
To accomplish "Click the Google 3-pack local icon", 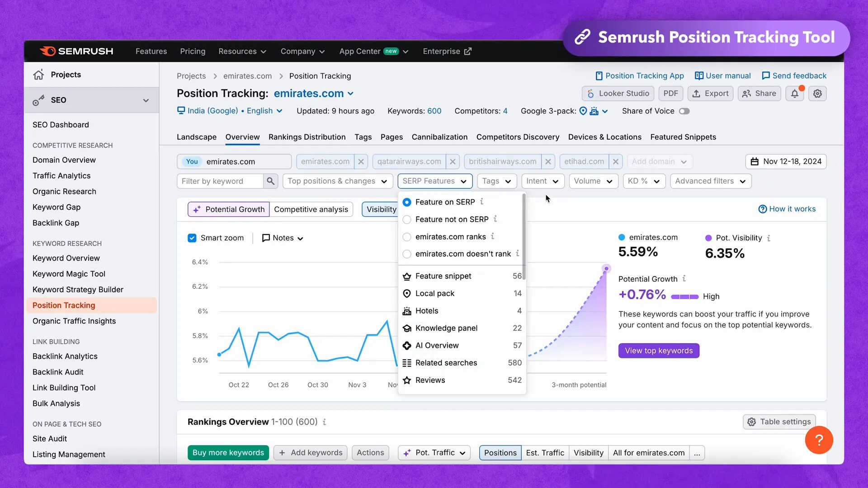I will coord(582,111).
